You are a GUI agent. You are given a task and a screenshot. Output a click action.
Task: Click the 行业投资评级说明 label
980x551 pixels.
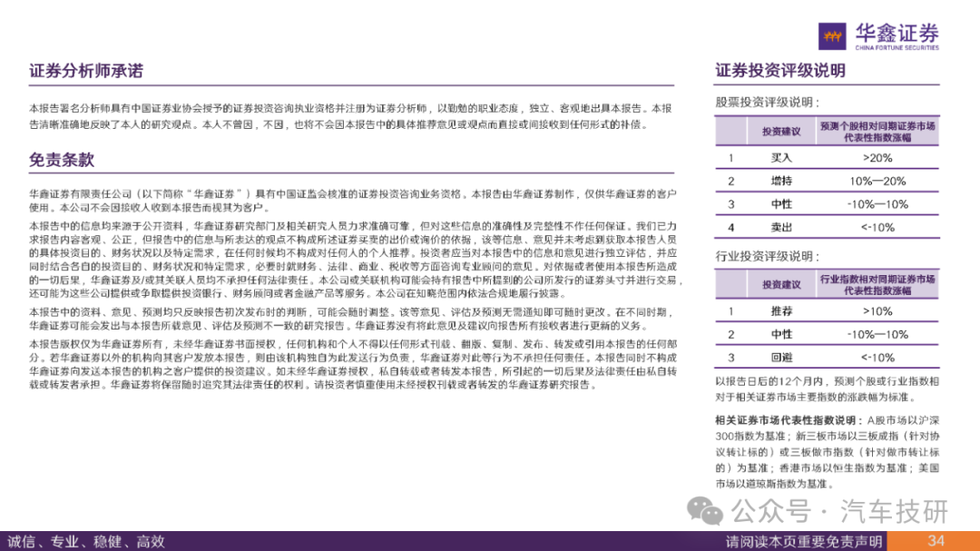coord(767,256)
